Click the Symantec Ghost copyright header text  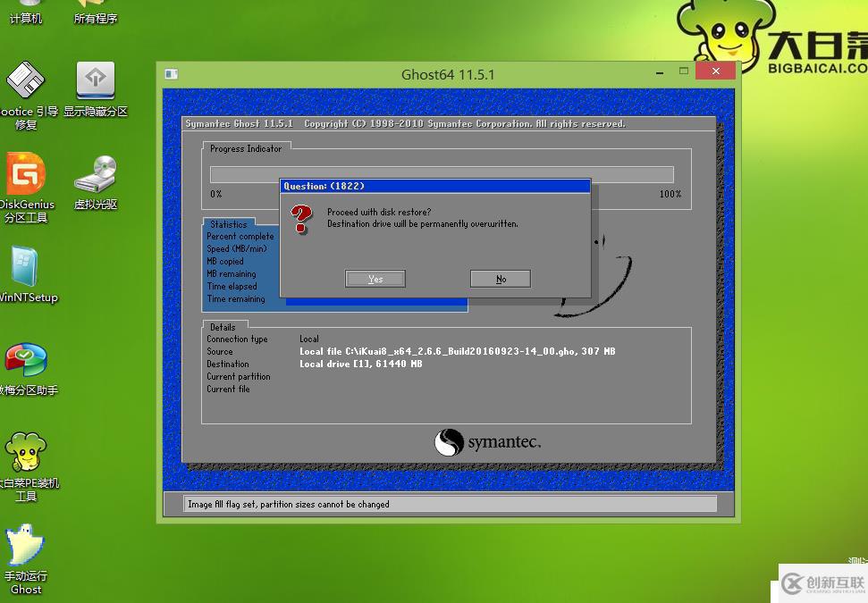coord(405,124)
